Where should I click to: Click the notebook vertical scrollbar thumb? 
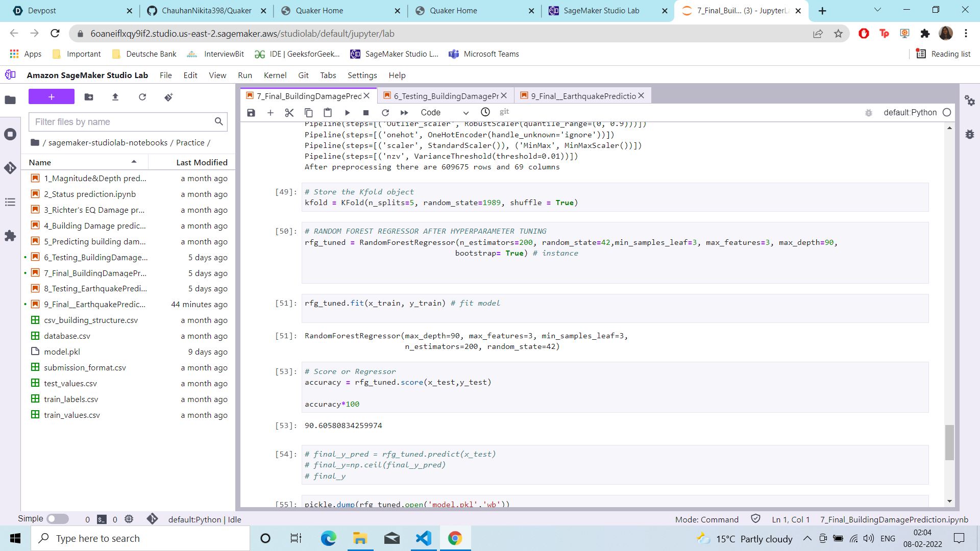point(949,442)
